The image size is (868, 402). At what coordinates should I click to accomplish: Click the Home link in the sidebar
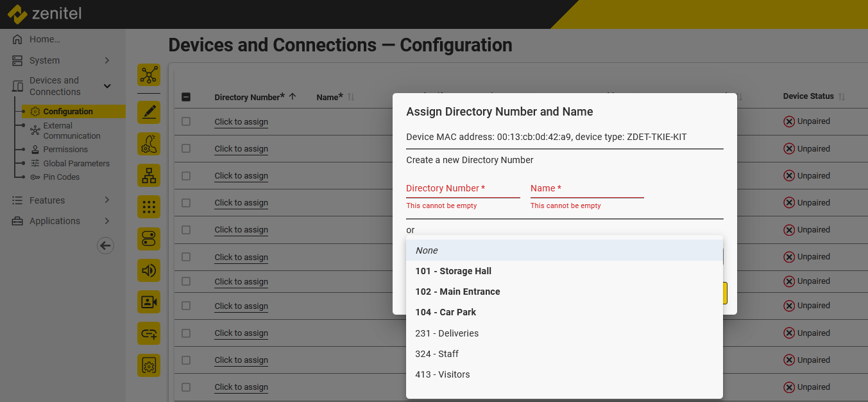[x=44, y=39]
